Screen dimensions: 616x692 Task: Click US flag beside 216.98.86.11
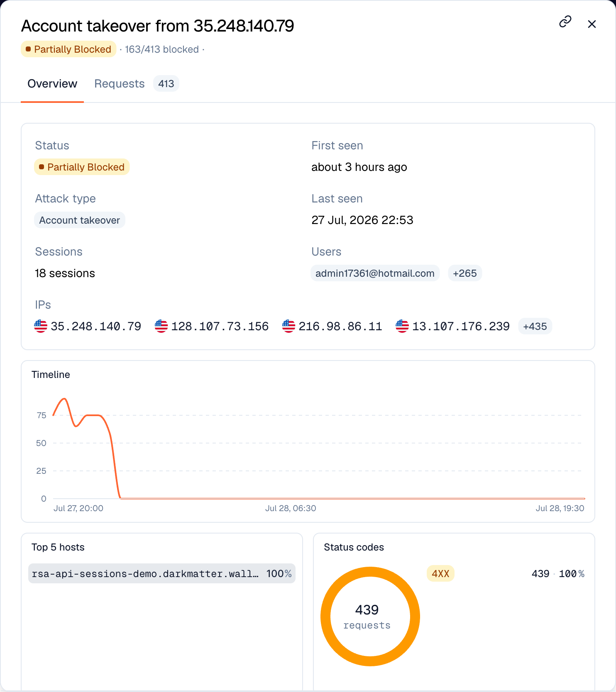pos(288,326)
